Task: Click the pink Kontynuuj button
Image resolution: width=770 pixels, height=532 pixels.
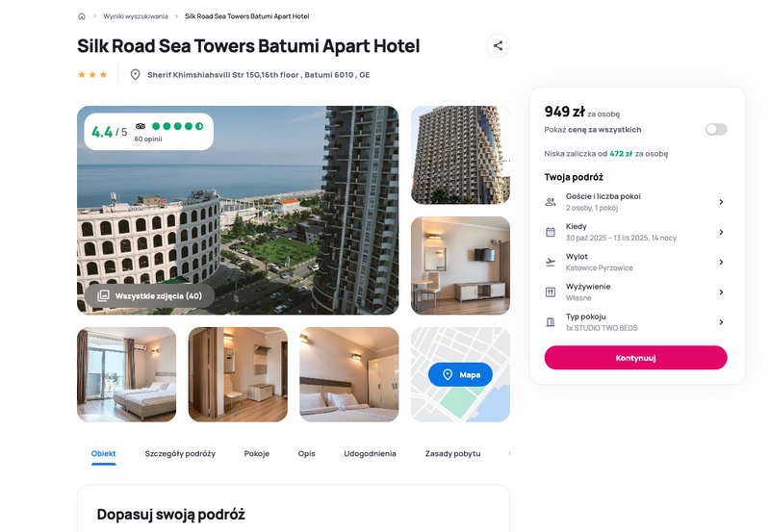Action: click(x=635, y=358)
